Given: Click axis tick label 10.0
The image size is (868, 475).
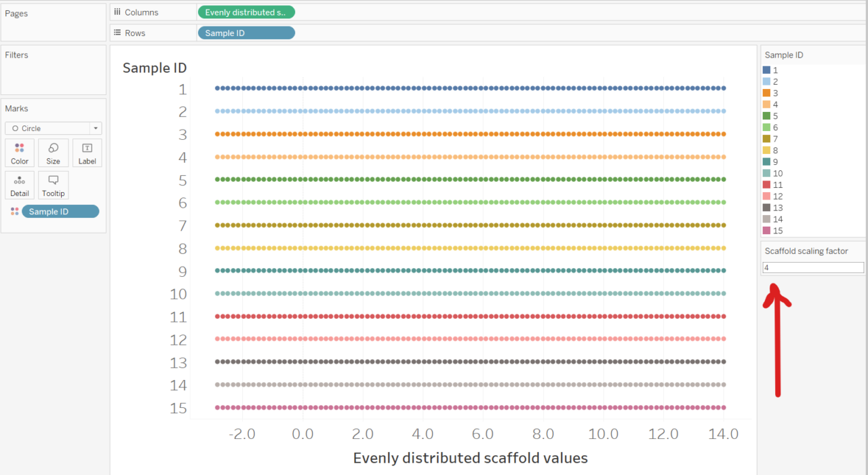Looking at the screenshot, I should (x=603, y=434).
